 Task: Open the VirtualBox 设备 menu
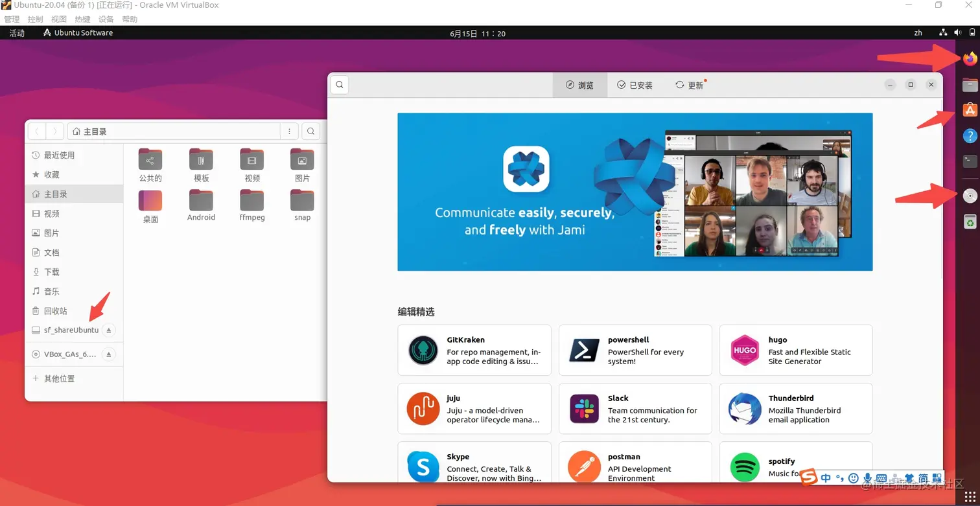(106, 19)
